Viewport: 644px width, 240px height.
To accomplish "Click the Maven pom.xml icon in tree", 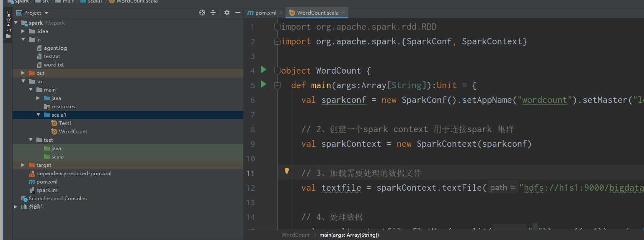I will pos(32,182).
